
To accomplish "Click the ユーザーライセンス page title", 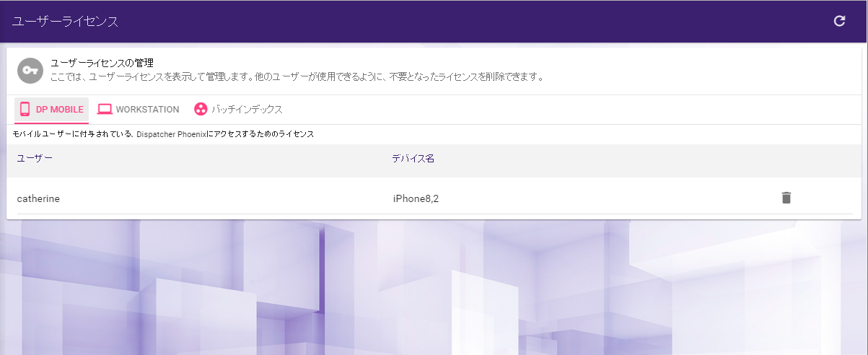I will point(65,22).
